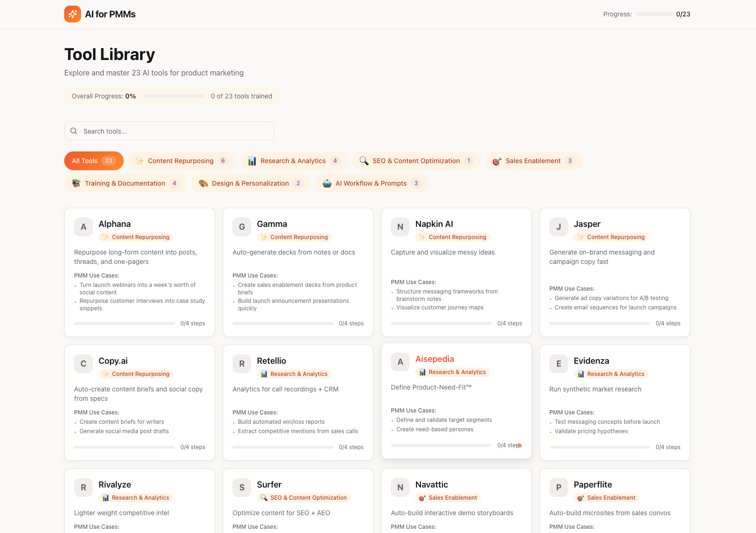The width and height of the screenshot is (756, 533).
Task: Open the Evidenza tool title
Action: point(591,361)
